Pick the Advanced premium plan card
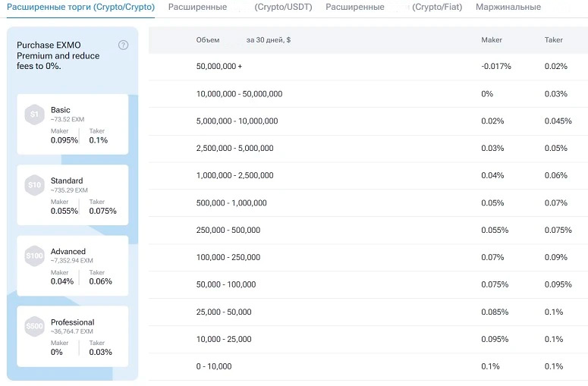Image resolution: width=588 pixels, height=386 pixels. click(x=73, y=265)
